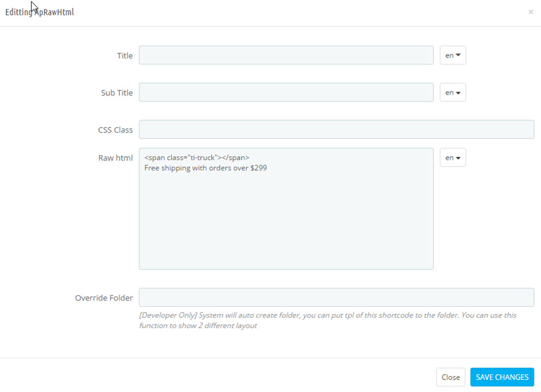Viewport: 541px width, 392px height.
Task: Place cursor in the span ti-truck code line
Action: [x=197, y=157]
